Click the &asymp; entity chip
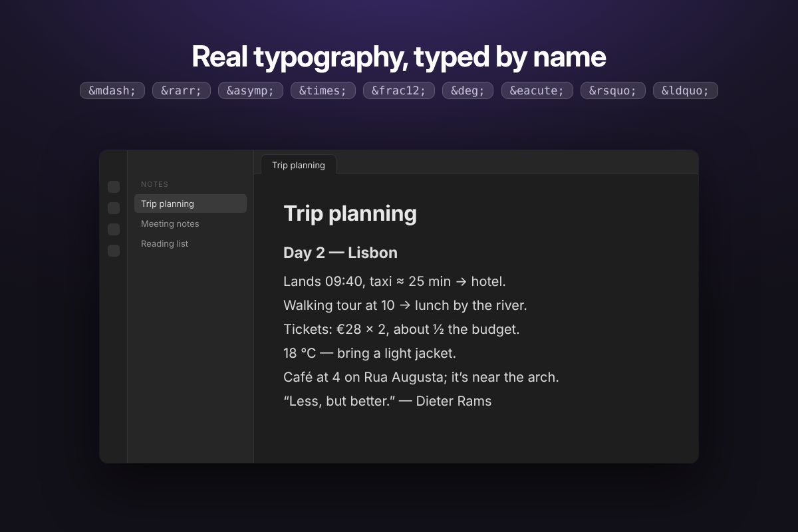Screen dimensions: 798x532 click(251, 90)
